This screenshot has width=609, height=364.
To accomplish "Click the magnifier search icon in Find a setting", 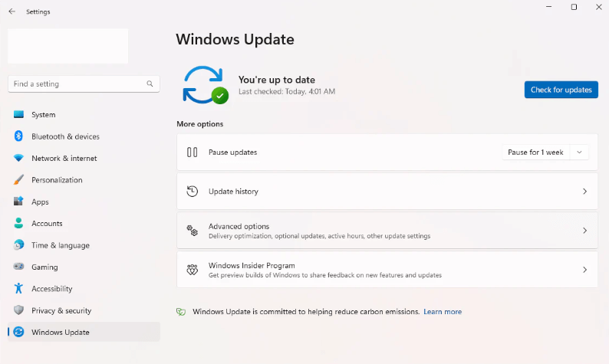I will pyautogui.click(x=150, y=84).
